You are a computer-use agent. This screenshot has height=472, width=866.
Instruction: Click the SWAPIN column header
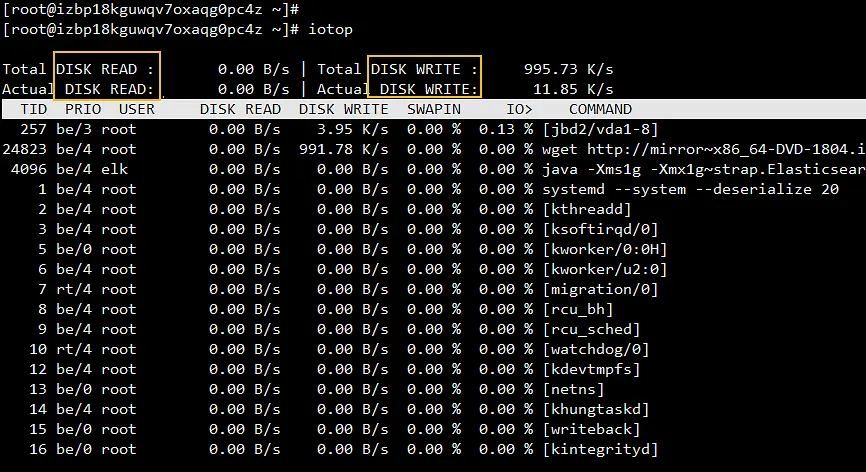pyautogui.click(x=434, y=109)
